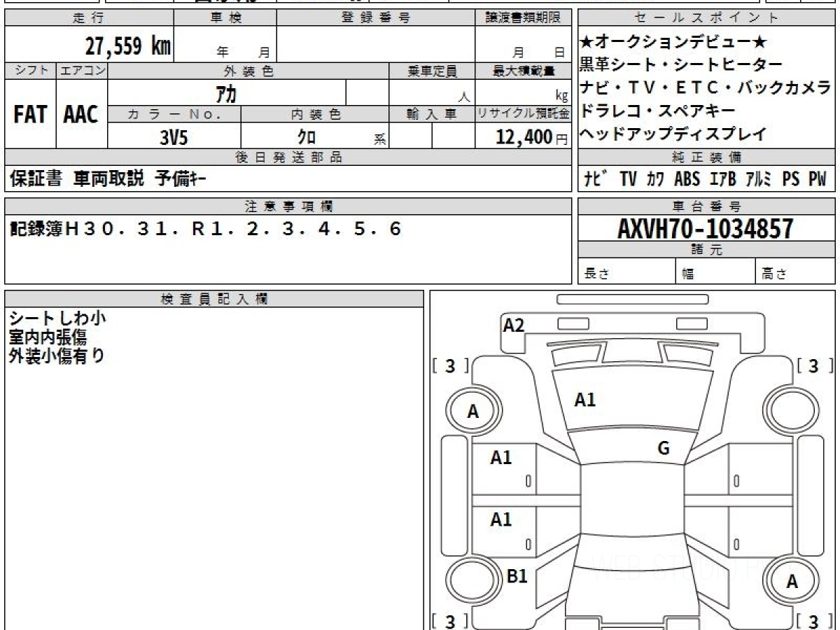Select the exterior color value アカ

pos(225,93)
